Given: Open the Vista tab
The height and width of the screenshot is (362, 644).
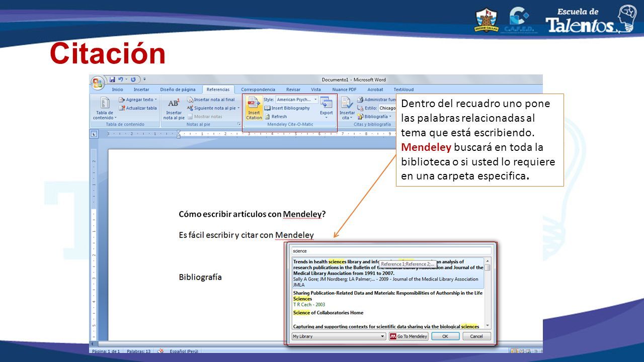Looking at the screenshot, I should click(316, 89).
